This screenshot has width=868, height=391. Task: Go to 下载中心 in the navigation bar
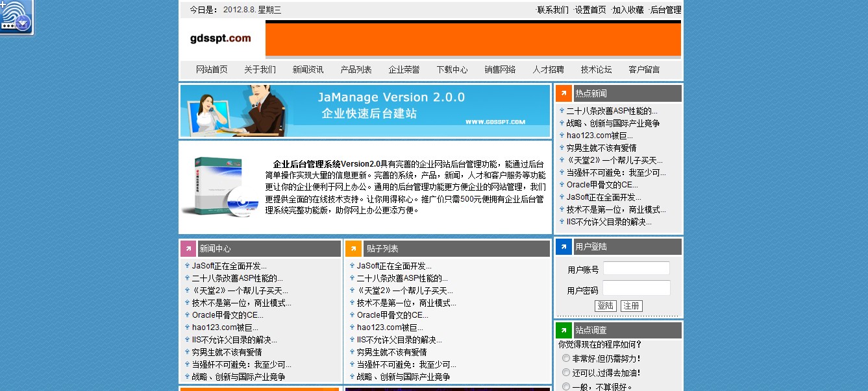pos(452,70)
